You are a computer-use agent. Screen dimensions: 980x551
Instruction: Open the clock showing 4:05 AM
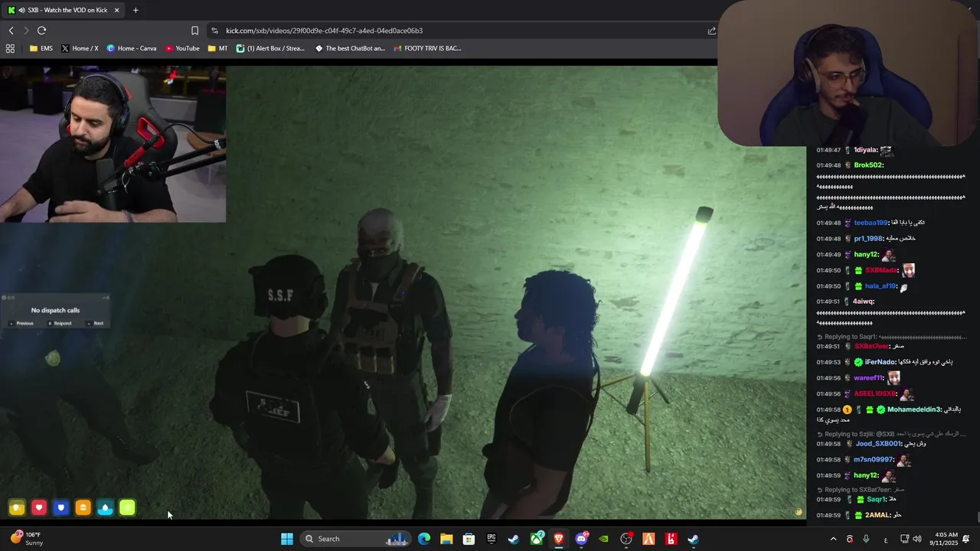point(946,539)
